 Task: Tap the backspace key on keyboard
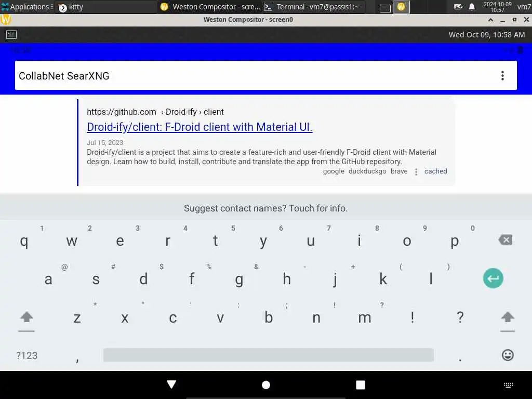506,240
